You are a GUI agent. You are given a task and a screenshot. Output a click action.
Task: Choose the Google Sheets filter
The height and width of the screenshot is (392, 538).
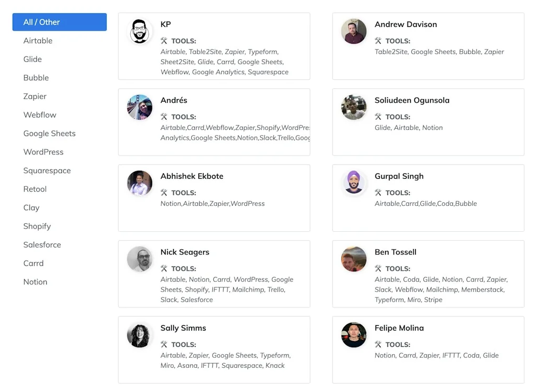[49, 133]
